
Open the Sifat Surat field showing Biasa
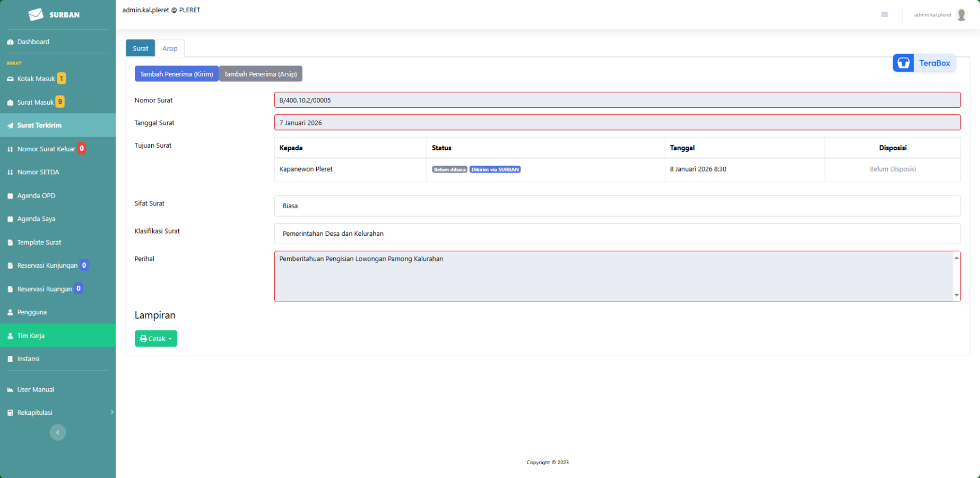(x=617, y=206)
